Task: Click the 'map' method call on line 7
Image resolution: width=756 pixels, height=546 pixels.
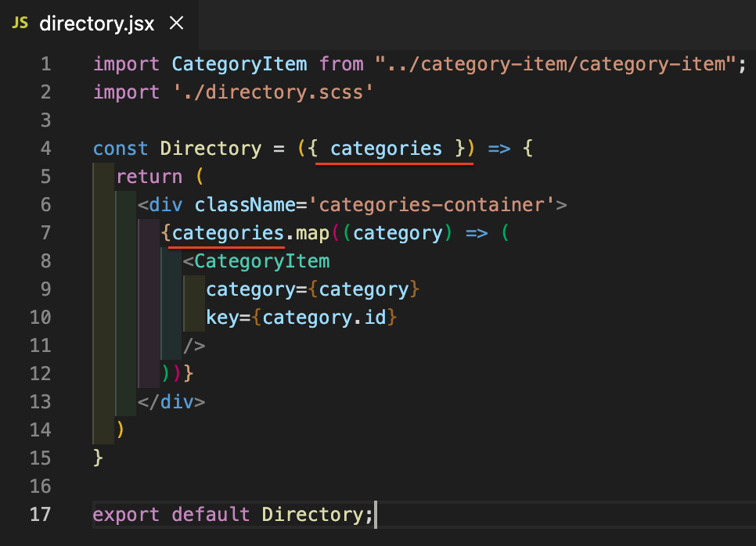Action: pyautogui.click(x=312, y=233)
